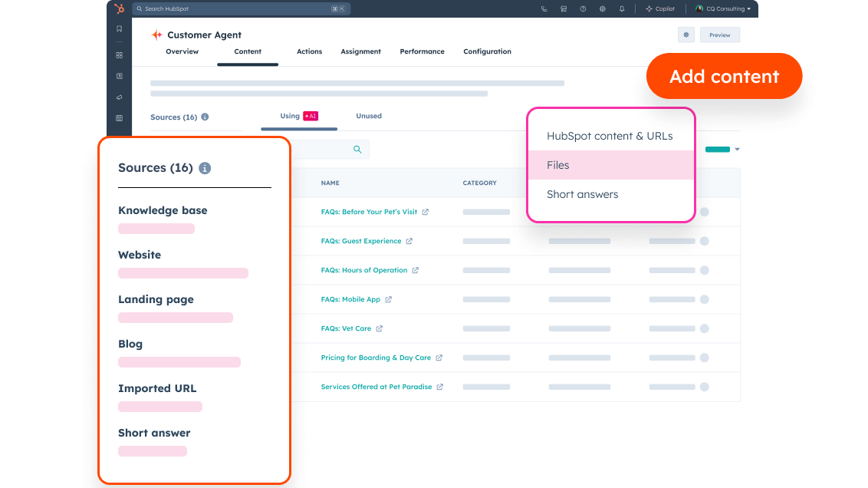
Task: Open the notifications bell
Action: (x=621, y=8)
